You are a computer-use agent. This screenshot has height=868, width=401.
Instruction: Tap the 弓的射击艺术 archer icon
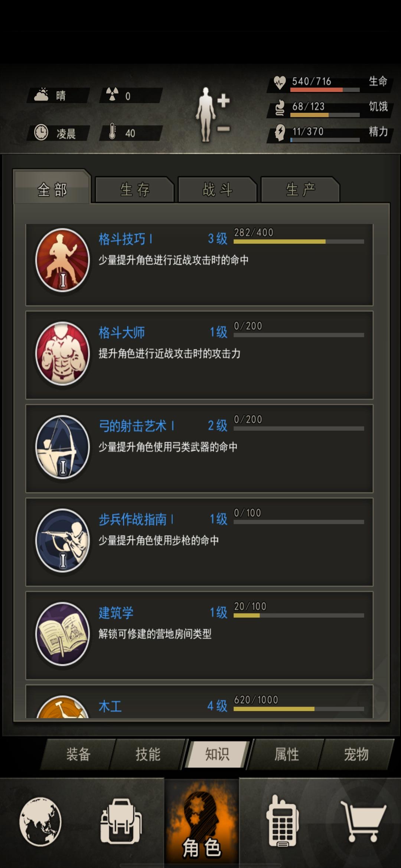62,447
